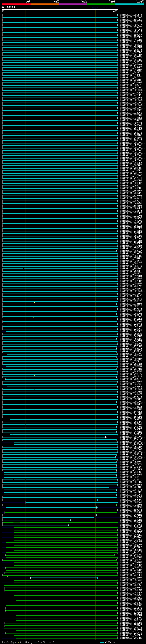Select the UniRef100_A3LNG1 label
Image resolution: width=146 pixels, height=644 pixels.
[131, 540]
